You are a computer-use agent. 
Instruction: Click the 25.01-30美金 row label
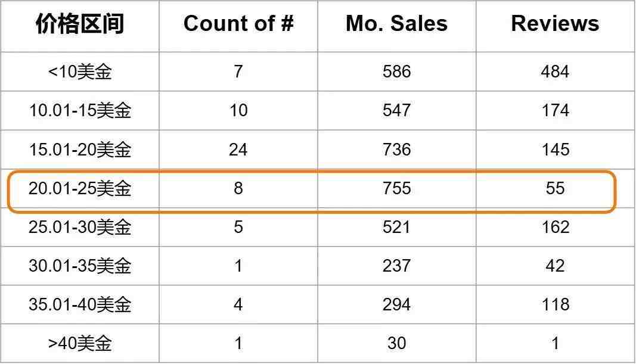[80, 227]
